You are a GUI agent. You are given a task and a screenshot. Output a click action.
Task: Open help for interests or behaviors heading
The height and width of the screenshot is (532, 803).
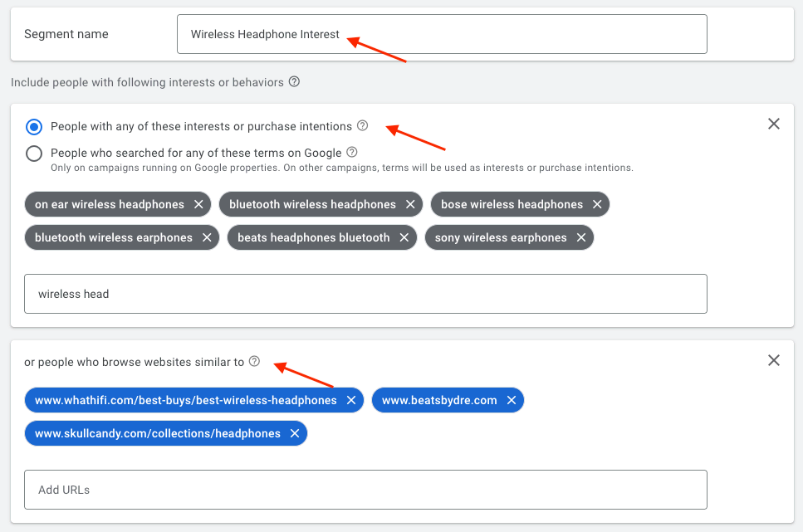point(294,82)
